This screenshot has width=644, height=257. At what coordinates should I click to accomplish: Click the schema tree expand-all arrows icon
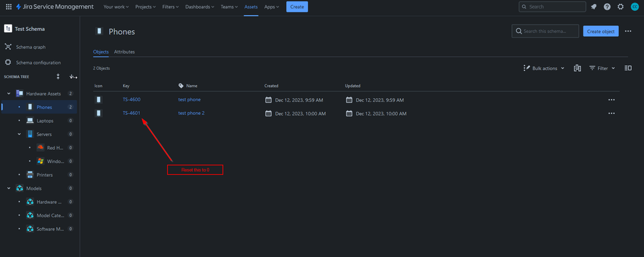[58, 76]
